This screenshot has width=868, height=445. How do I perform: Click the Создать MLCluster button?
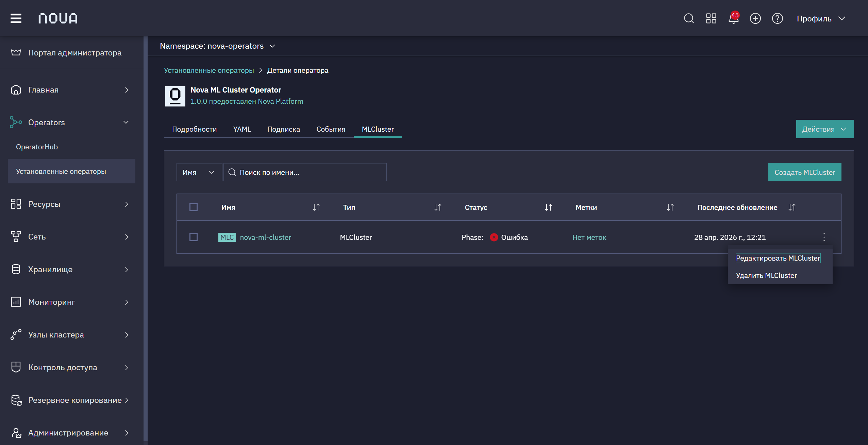point(805,172)
